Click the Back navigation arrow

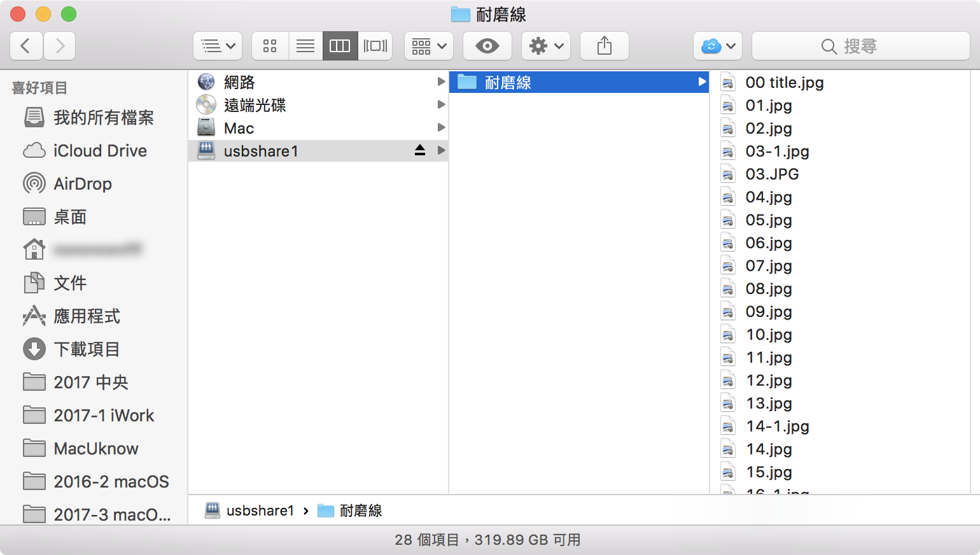pyautogui.click(x=26, y=46)
